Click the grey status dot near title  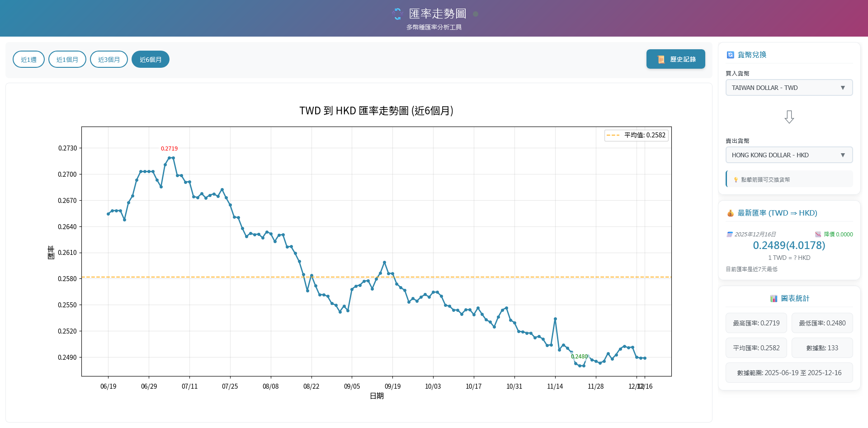tap(476, 14)
